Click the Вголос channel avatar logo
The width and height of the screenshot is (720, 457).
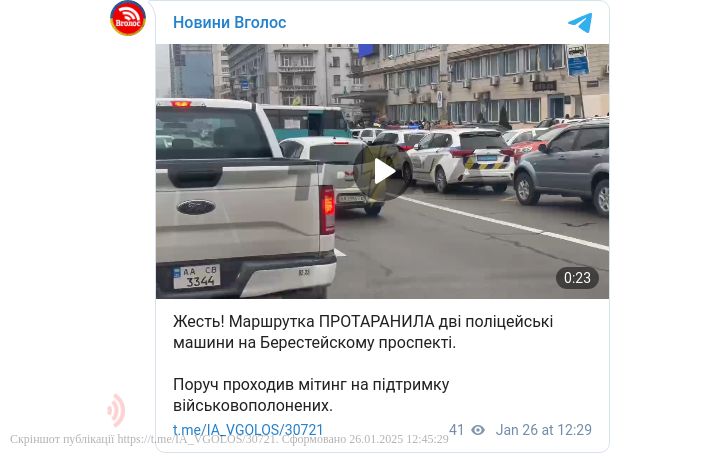[128, 18]
